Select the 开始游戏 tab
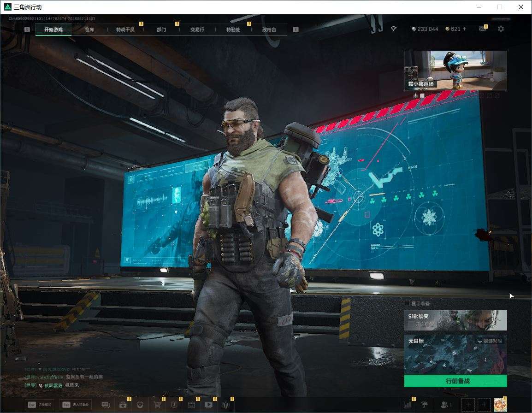The height and width of the screenshot is (413, 532). [x=53, y=29]
